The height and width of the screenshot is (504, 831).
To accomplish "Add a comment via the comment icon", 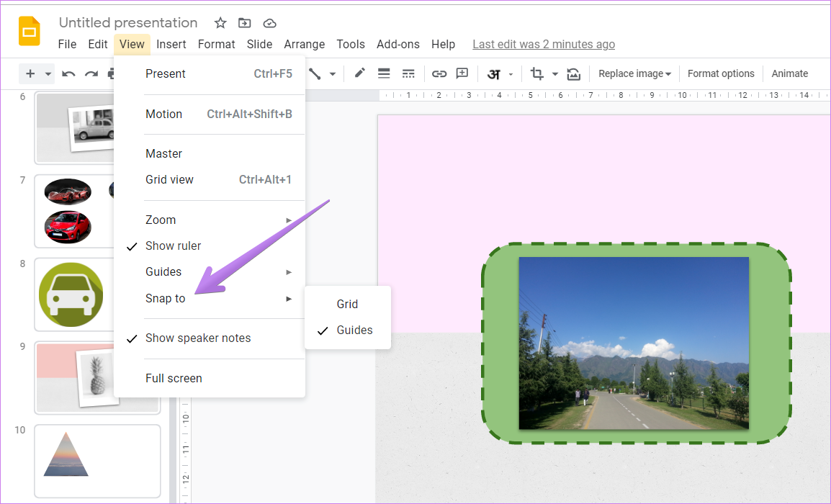I will coord(463,73).
